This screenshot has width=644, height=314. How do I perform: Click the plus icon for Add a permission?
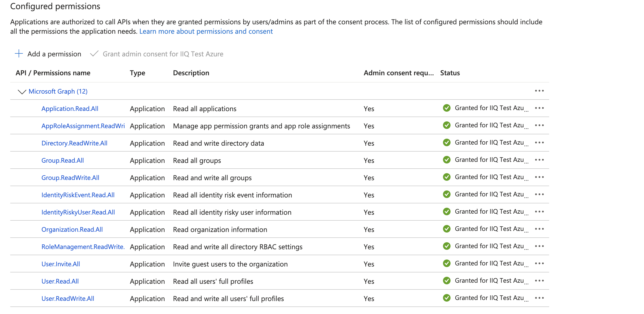click(19, 54)
